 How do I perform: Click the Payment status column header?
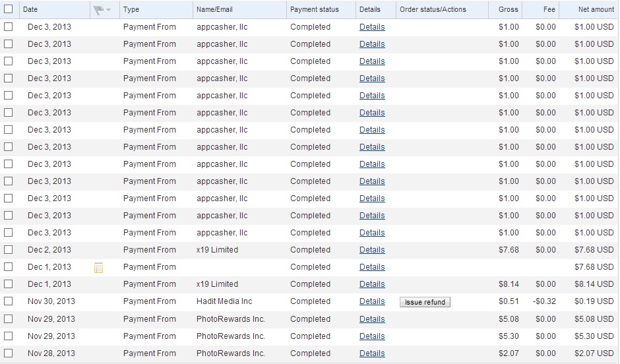click(x=314, y=10)
